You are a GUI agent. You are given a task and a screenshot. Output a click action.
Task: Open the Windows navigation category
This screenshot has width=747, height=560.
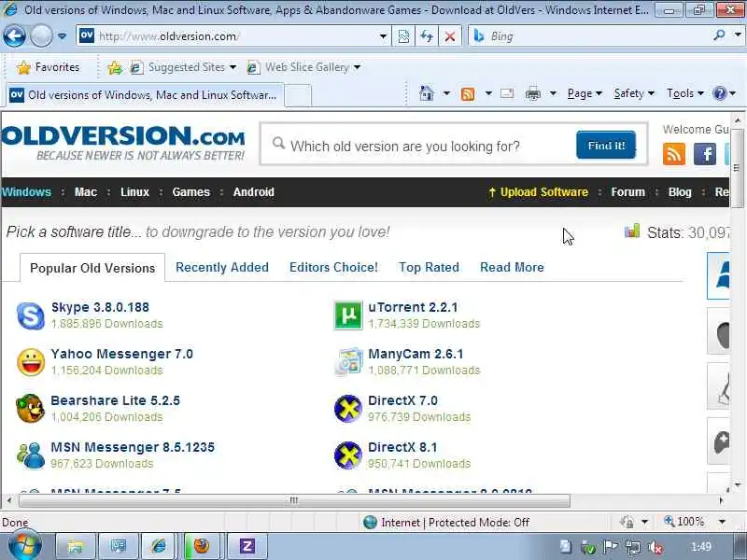tap(26, 192)
